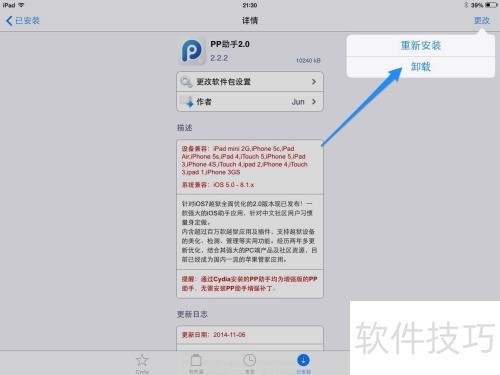Click the 更新日期 2014-11-06 row
The image size is (500, 375).
250,335
